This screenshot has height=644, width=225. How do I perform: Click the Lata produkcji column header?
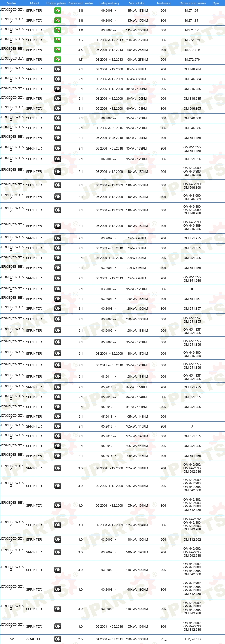pos(109,3)
